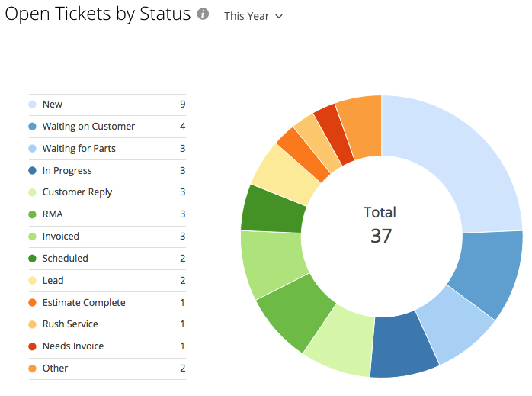Click the New legend color dot
This screenshot has height=396, width=532.
pyautogui.click(x=32, y=105)
